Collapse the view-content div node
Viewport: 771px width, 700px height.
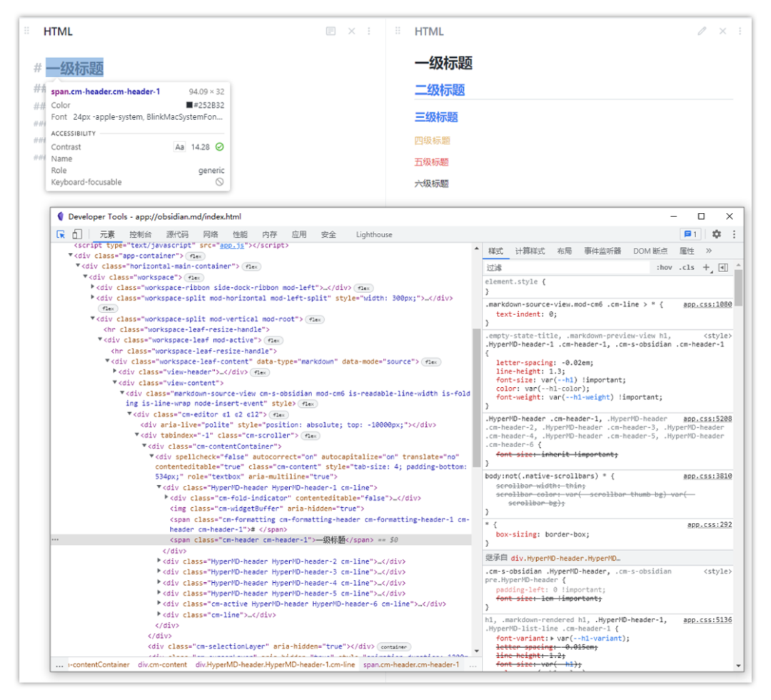(114, 382)
